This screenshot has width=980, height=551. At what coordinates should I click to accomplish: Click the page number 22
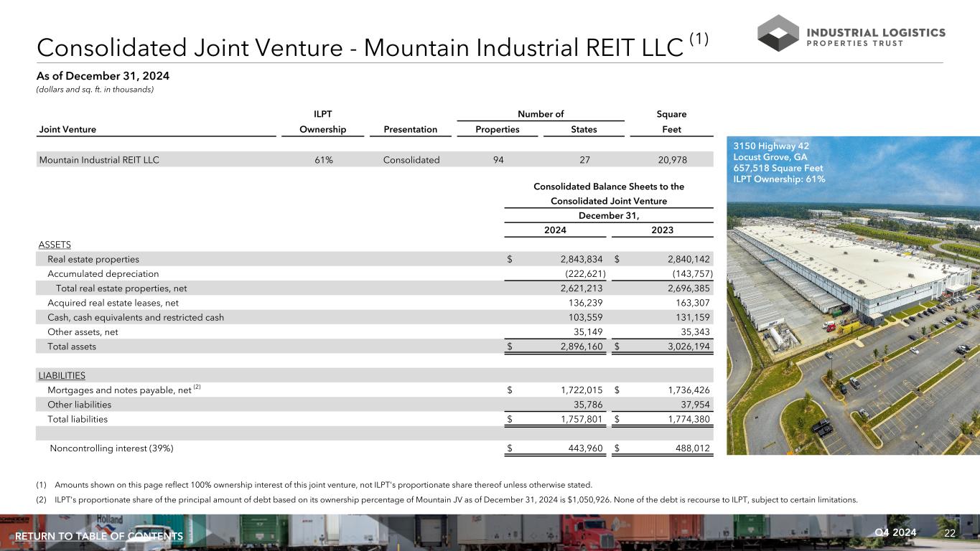pos(950,532)
